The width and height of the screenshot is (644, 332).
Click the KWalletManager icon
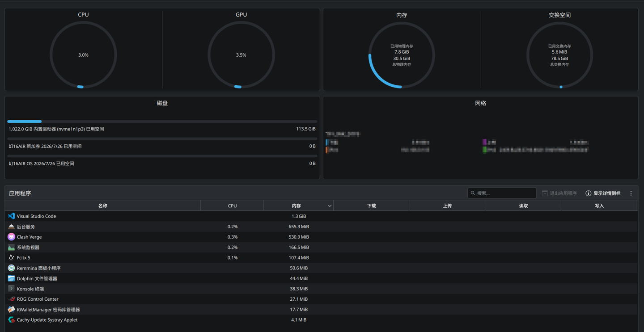pos(11,309)
